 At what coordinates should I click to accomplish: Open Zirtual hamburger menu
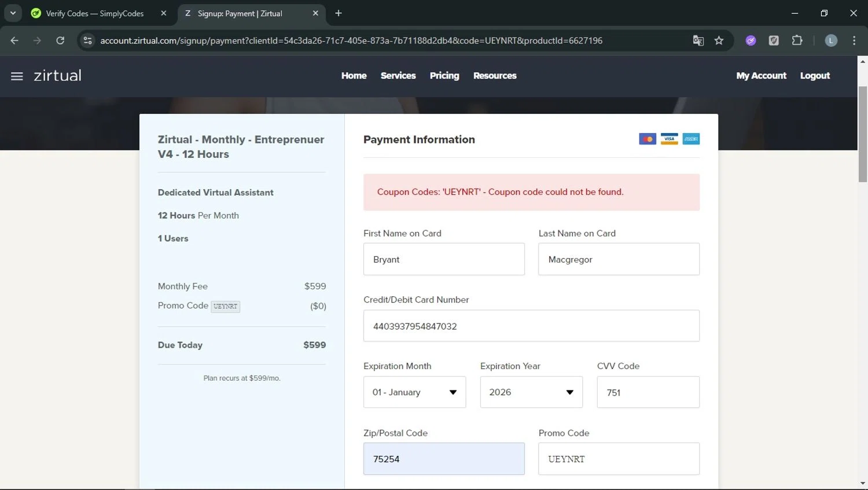click(17, 76)
